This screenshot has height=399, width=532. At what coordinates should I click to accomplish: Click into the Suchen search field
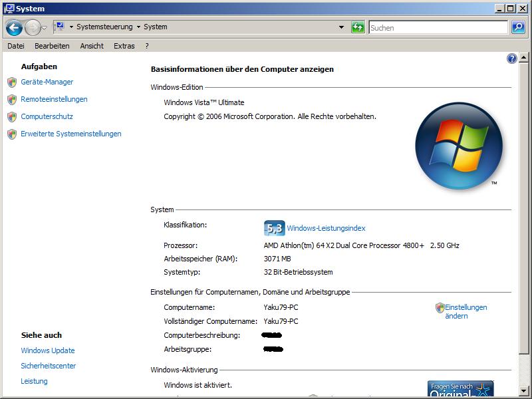(438, 27)
